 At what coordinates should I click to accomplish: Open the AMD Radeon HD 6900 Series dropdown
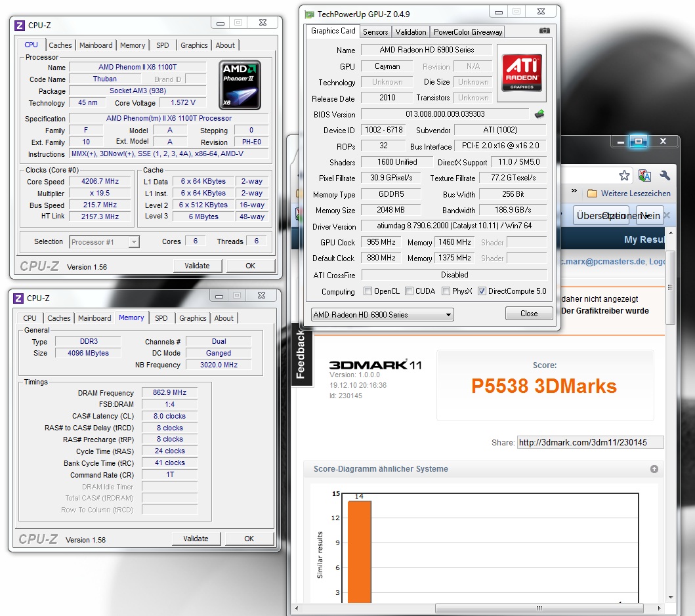point(382,314)
